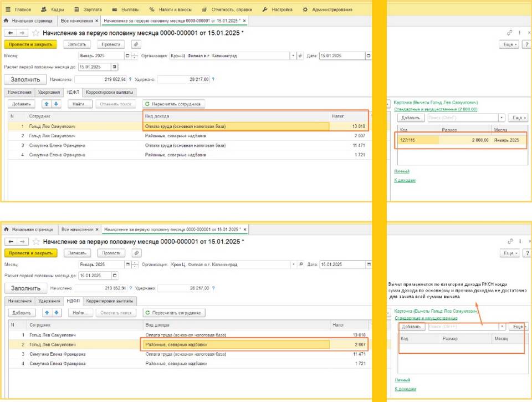532x402 pixels.
Task: Click Начислено help question mark in upper screenshot
Action: click(130, 79)
